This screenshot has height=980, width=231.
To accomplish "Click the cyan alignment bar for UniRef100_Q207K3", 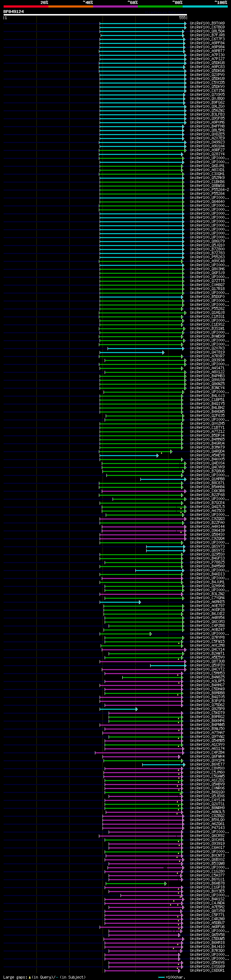I will tap(145, 348).
